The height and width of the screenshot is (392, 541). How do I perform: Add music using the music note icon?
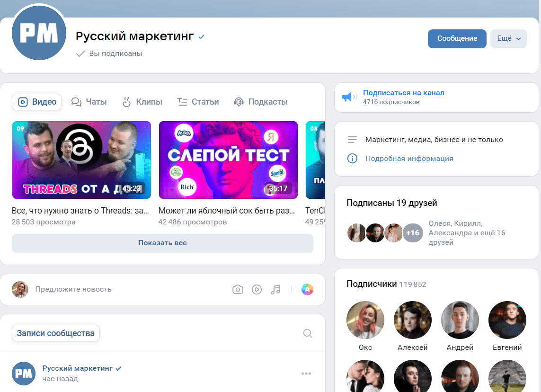[276, 289]
